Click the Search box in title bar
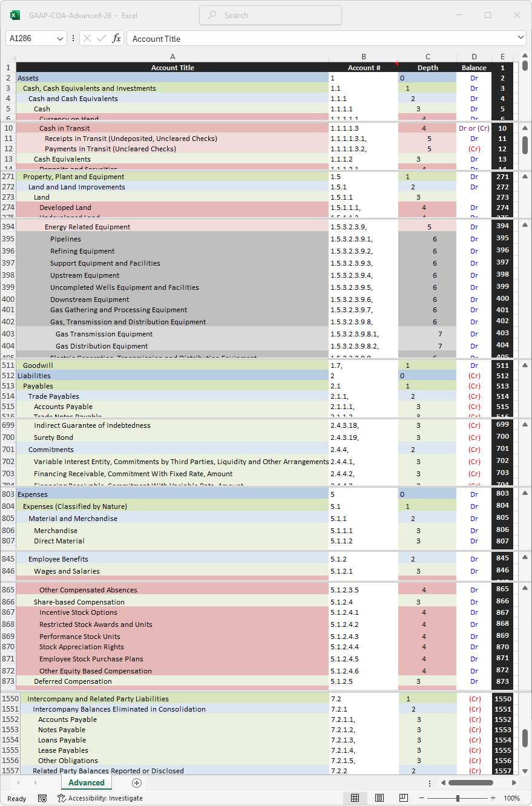Viewport: 532px width, 806px height. pyautogui.click(x=271, y=15)
